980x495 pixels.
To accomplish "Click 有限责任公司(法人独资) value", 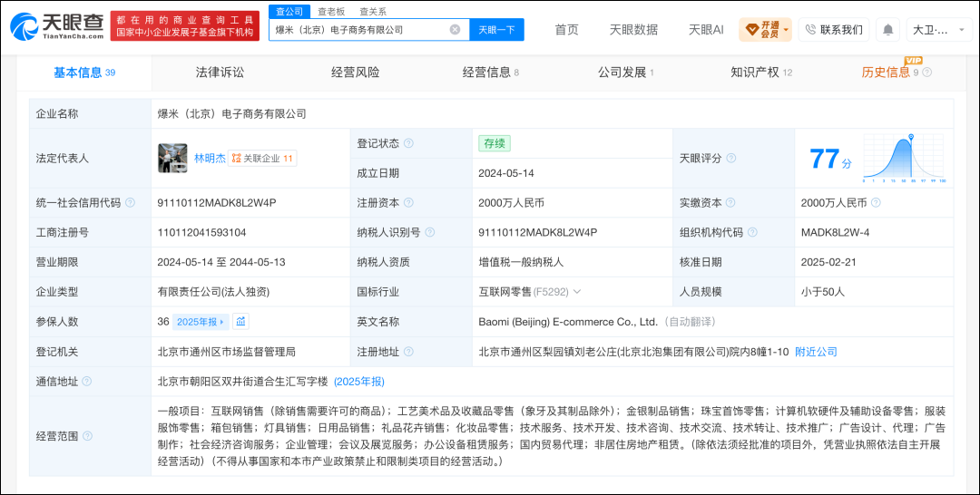I will 214,292.
